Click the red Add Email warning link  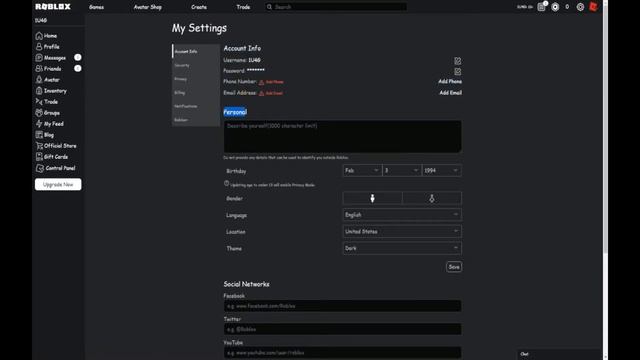[274, 93]
